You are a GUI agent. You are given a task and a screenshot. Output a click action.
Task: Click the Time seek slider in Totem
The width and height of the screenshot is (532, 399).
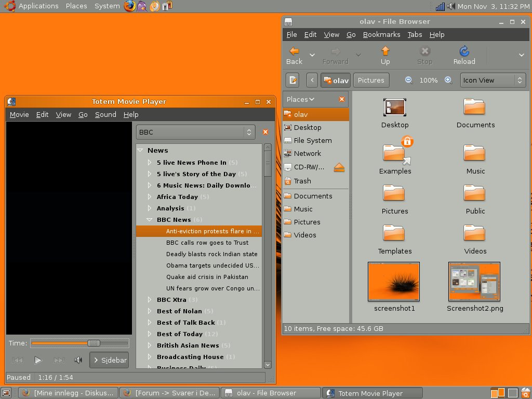click(x=79, y=343)
